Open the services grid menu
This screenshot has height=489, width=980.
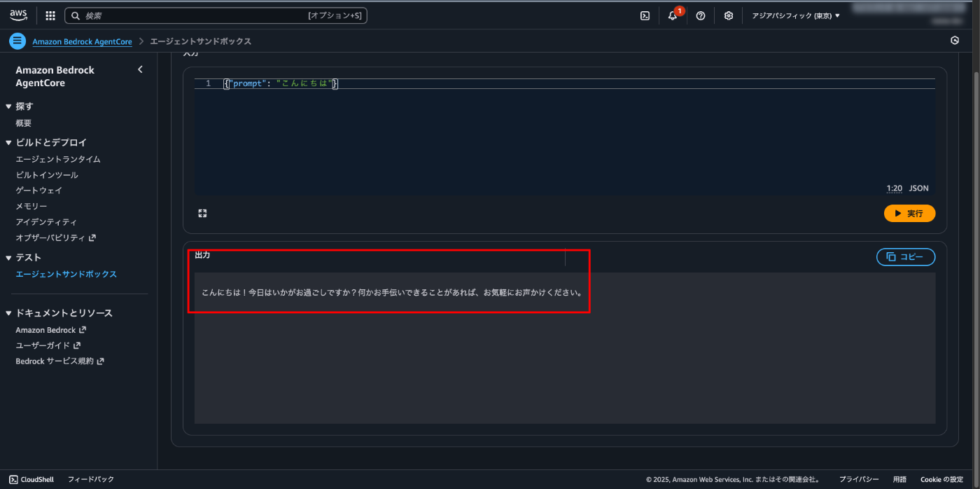(50, 15)
